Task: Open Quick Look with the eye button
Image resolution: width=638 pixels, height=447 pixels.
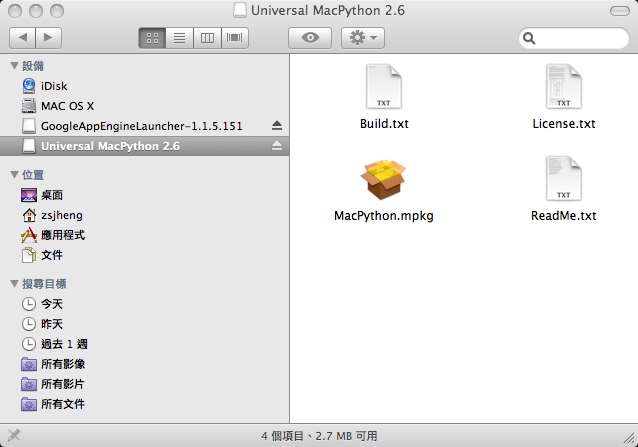Action: (310, 38)
